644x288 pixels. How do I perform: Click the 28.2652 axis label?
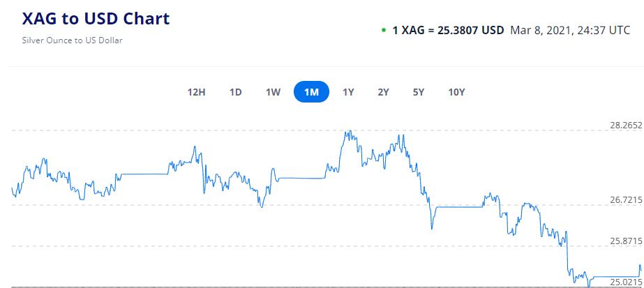[626, 126]
